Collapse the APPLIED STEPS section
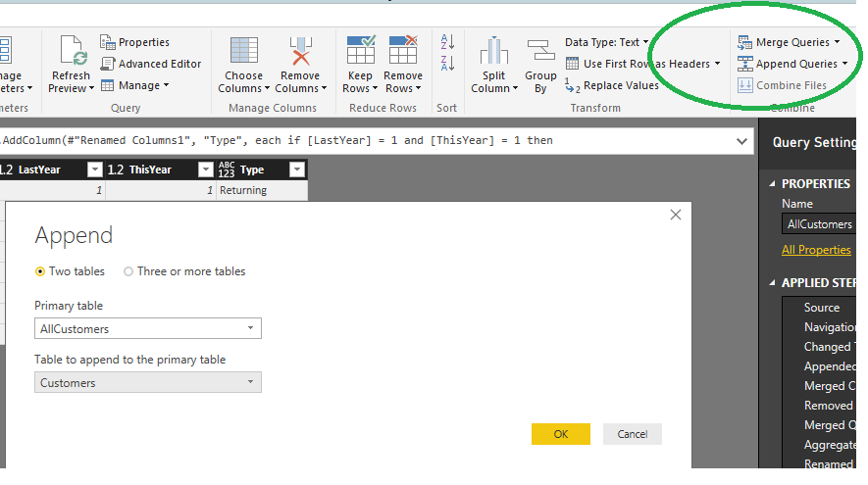Image resolution: width=868 pixels, height=485 pixels. click(x=772, y=282)
